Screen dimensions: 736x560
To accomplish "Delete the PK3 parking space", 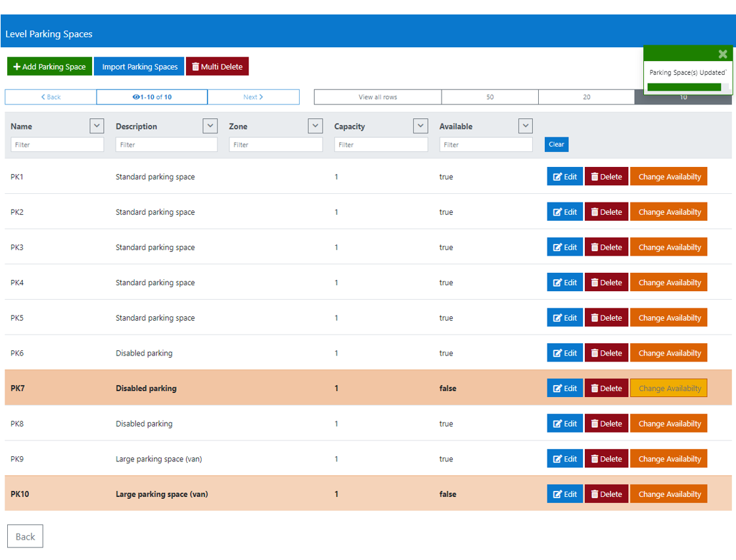I will click(607, 247).
